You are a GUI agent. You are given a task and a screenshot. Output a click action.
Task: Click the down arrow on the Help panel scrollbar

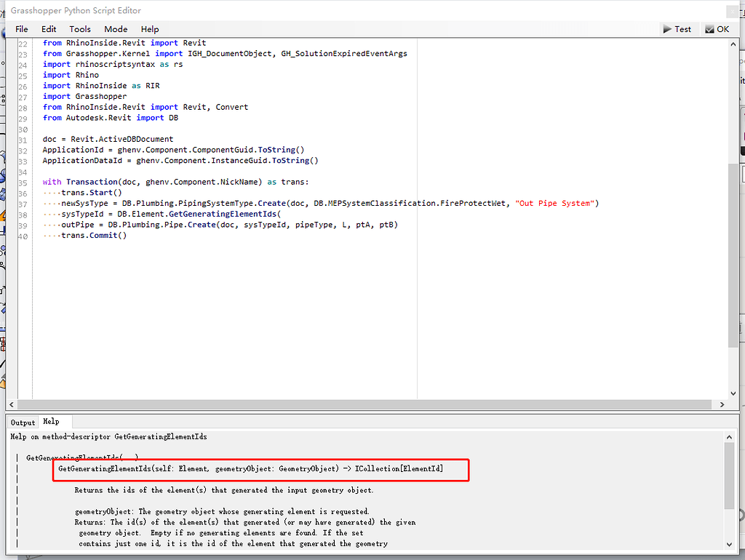[729, 544]
